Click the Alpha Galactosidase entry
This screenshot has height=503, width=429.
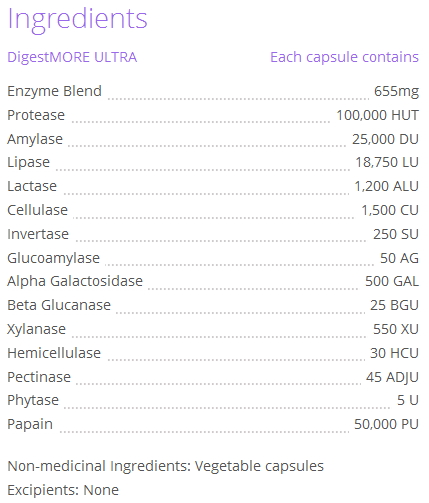[x=75, y=281]
